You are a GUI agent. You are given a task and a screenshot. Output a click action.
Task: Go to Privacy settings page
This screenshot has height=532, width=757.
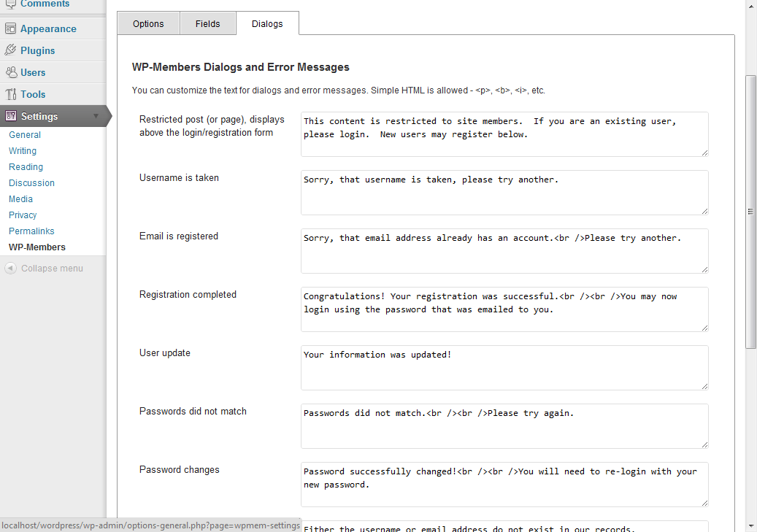point(23,215)
